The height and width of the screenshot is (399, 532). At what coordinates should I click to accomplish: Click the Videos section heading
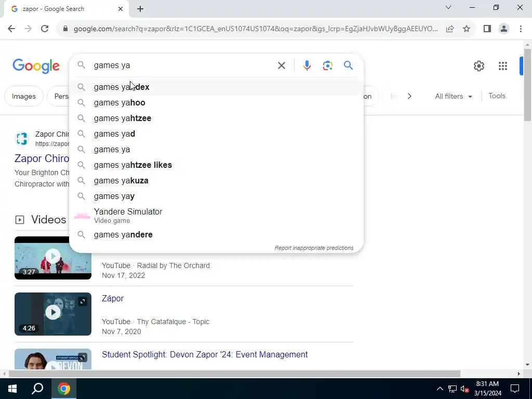pyautogui.click(x=48, y=220)
